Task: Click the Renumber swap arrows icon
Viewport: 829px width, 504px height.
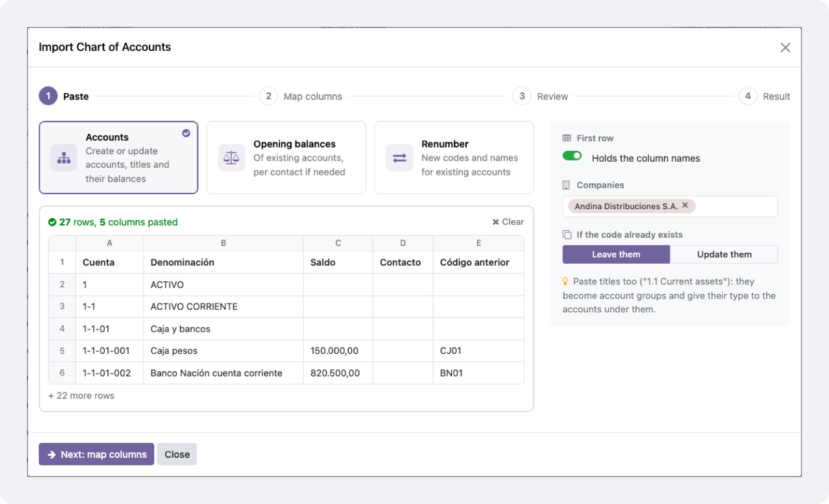Action: (399, 157)
